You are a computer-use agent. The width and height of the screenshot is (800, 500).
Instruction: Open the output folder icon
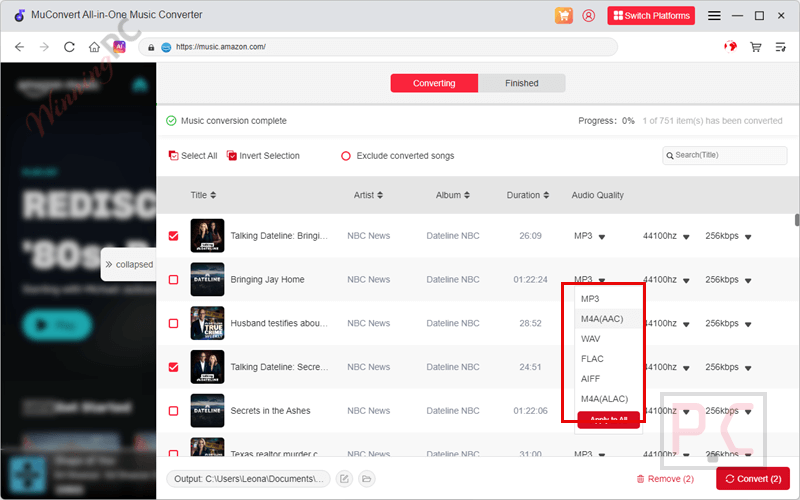(x=366, y=479)
